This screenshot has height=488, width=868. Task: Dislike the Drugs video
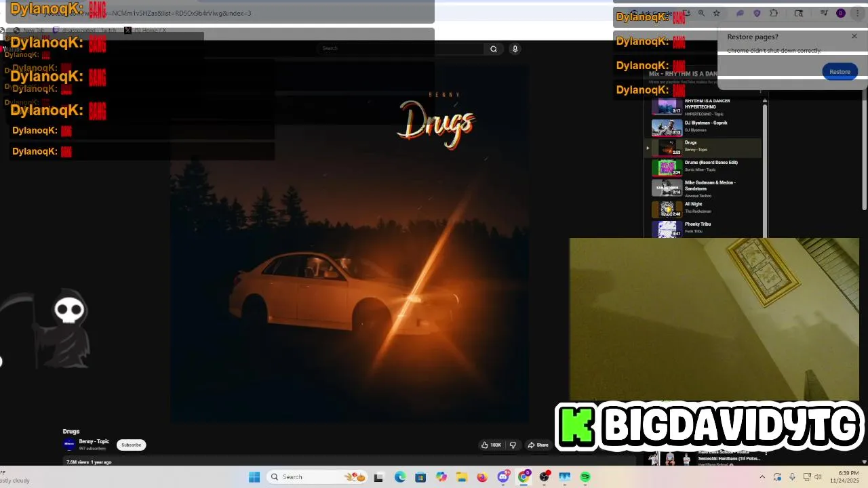[513, 445]
